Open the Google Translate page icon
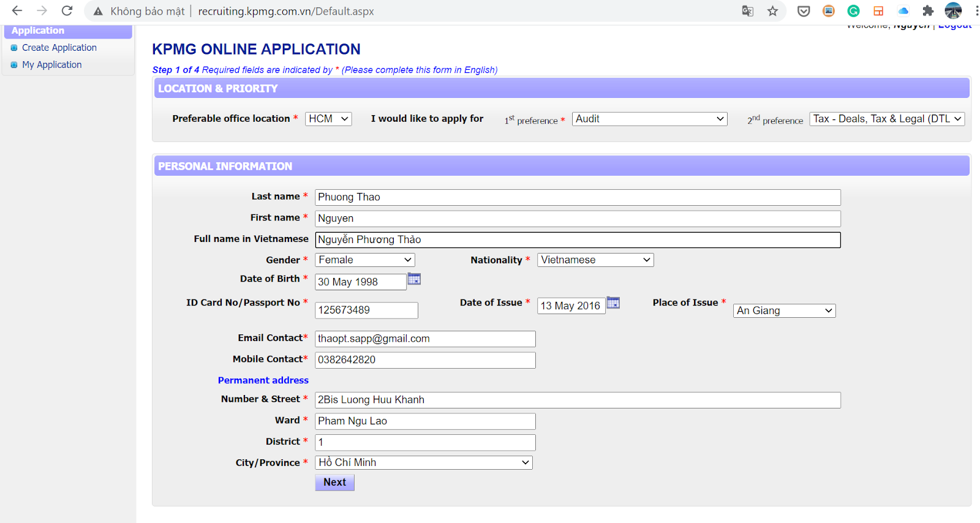980x523 pixels. click(747, 11)
